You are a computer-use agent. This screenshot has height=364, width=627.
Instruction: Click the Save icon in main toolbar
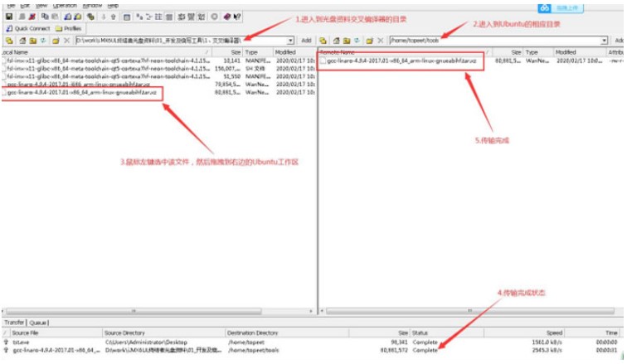pyautogui.click(x=8, y=16)
